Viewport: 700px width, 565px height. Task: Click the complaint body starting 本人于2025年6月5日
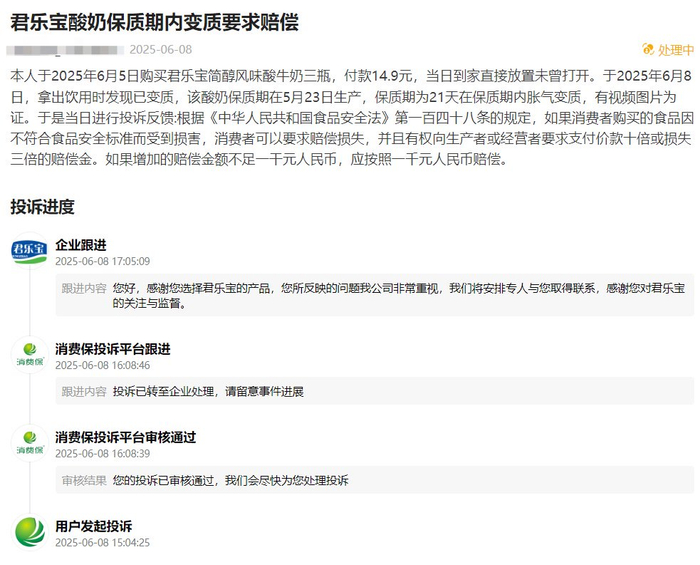click(x=352, y=118)
